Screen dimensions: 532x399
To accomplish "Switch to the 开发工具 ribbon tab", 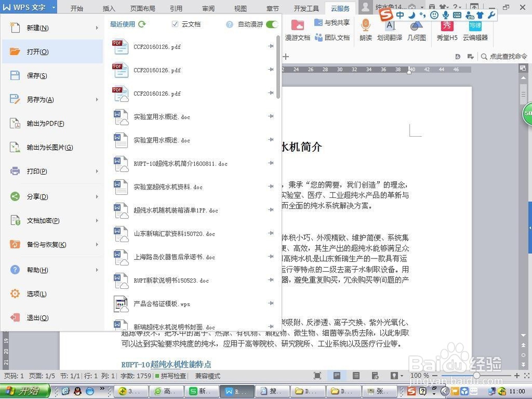I will 306,8.
